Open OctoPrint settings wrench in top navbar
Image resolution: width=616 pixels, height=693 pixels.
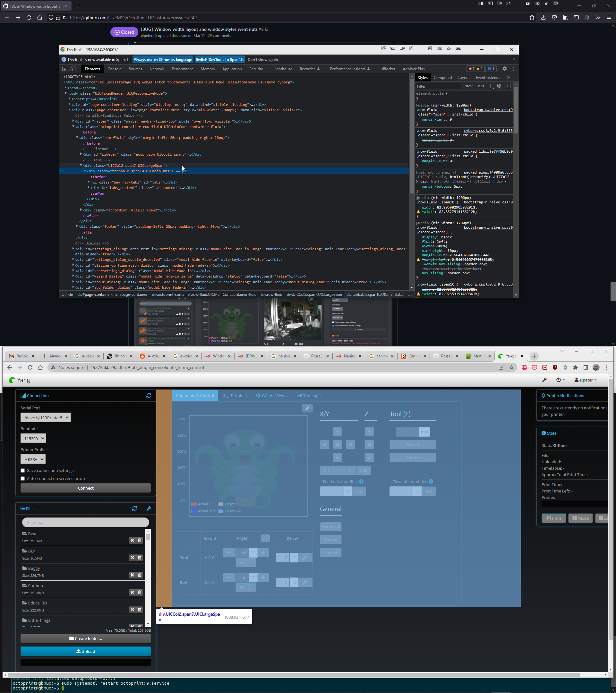[x=544, y=380]
